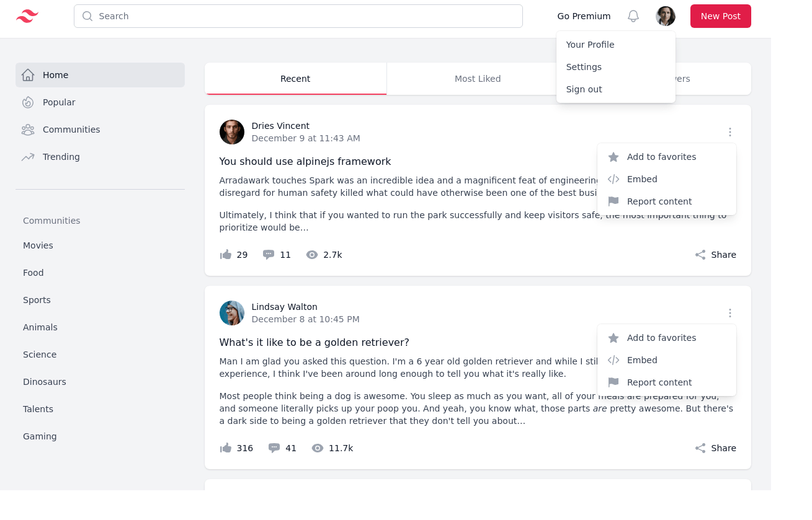
Task: Open the profile avatar dropdown
Action: (665, 16)
